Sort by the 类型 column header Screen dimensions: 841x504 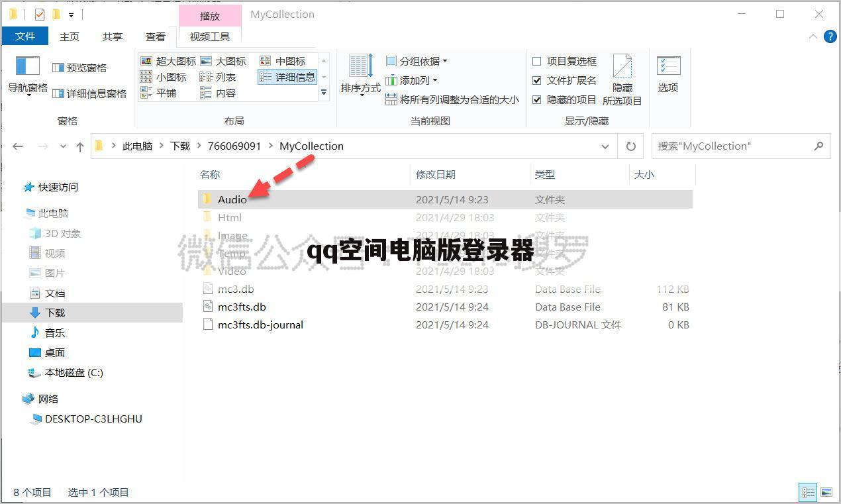(545, 174)
